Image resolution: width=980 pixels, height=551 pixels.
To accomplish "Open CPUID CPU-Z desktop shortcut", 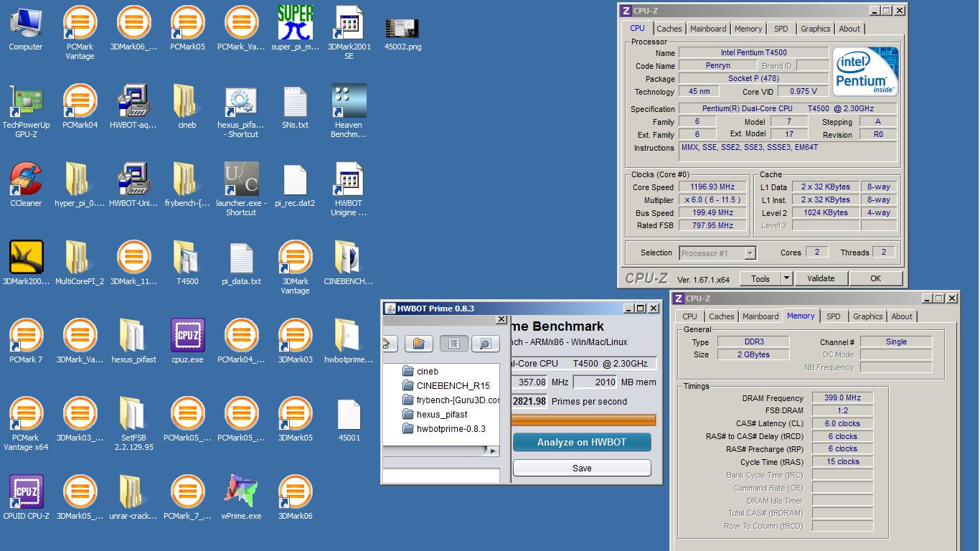I will [x=26, y=497].
